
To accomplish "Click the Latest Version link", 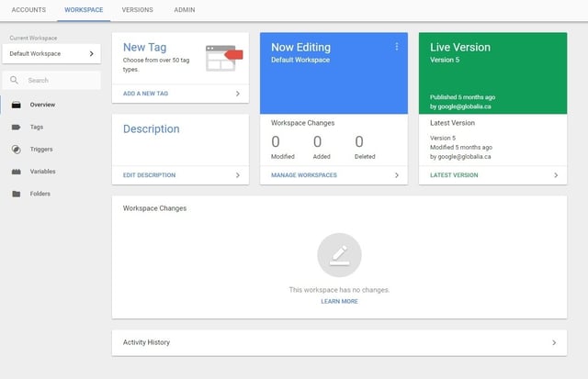I will coord(454,175).
